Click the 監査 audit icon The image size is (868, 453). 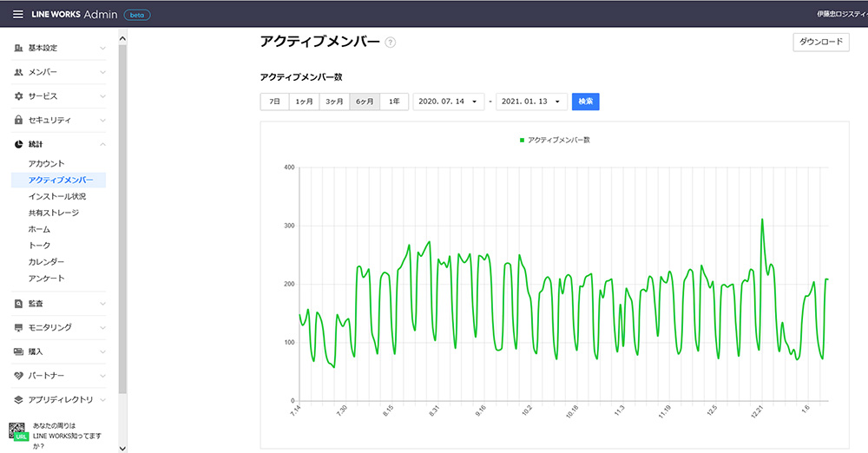click(18, 304)
